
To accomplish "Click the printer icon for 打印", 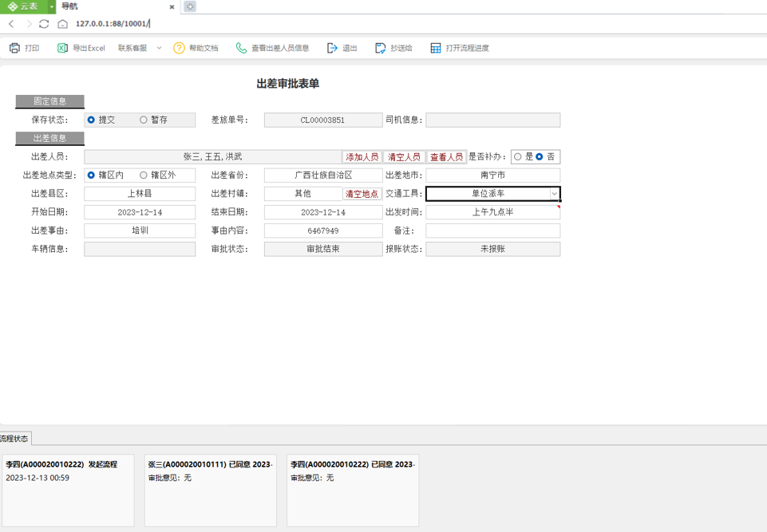I will 14,48.
